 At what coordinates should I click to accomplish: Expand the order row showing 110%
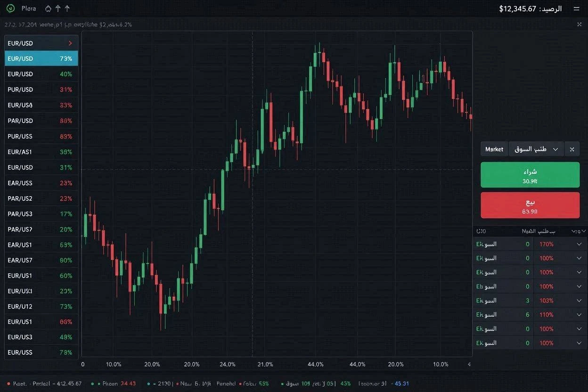pyautogui.click(x=579, y=315)
